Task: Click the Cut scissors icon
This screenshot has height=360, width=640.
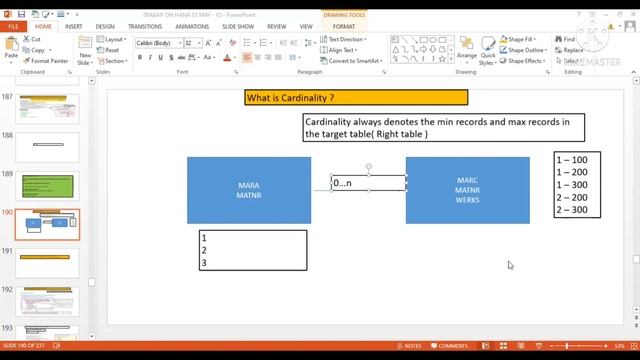Action: click(27, 39)
